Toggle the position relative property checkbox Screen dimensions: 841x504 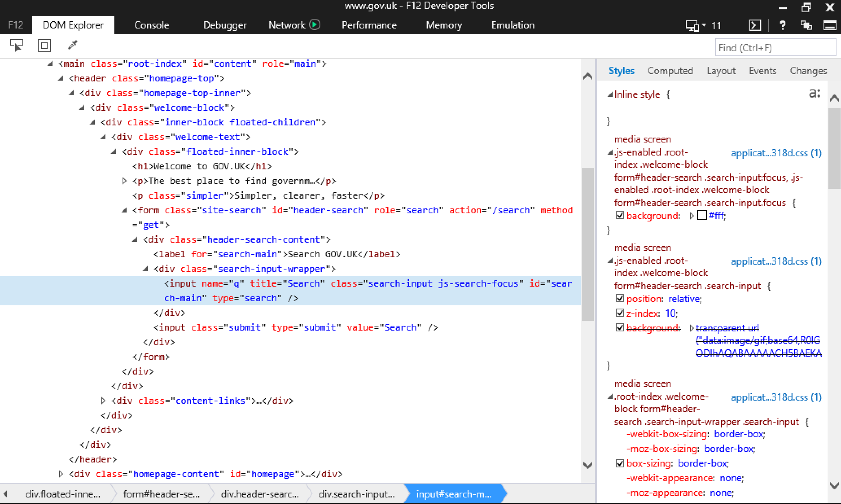point(620,298)
